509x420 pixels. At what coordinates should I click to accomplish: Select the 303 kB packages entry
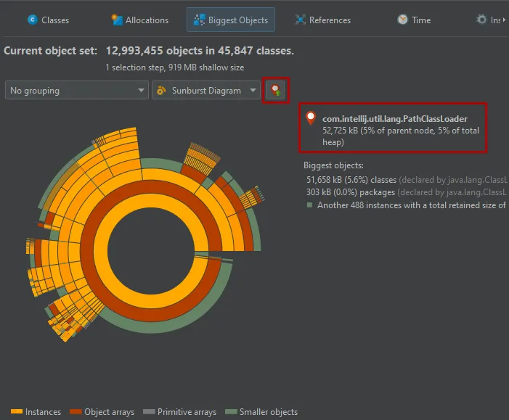pyautogui.click(x=407, y=192)
